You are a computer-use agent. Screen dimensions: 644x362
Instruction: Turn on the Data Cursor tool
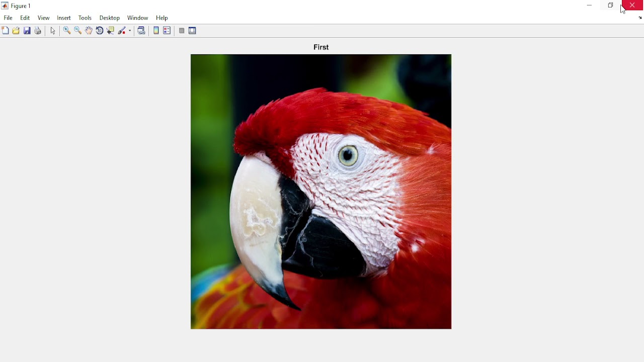point(111,31)
